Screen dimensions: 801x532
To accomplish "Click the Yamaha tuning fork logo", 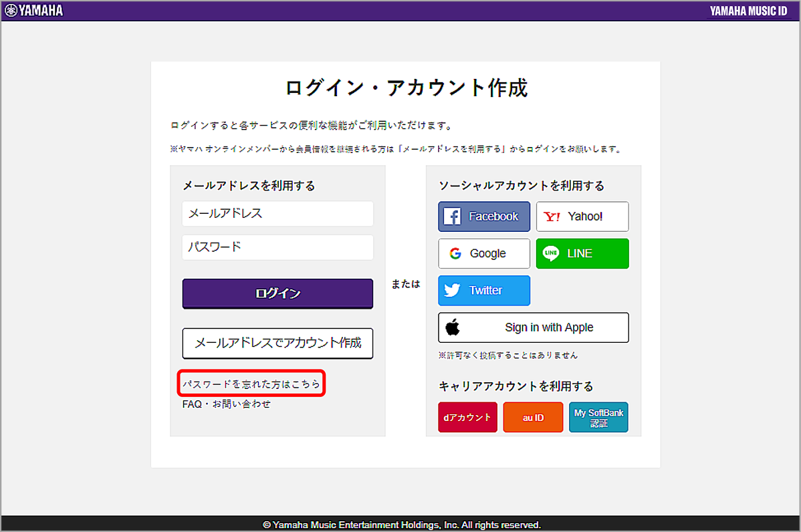I will (x=11, y=10).
